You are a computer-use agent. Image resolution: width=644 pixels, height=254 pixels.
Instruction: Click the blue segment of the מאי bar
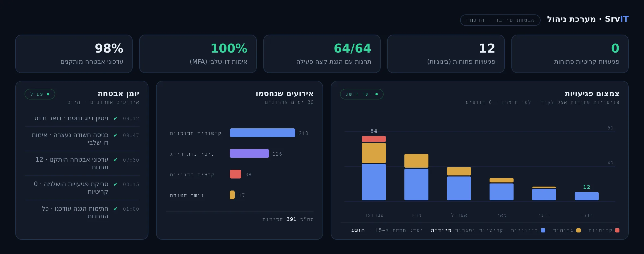(x=502, y=192)
